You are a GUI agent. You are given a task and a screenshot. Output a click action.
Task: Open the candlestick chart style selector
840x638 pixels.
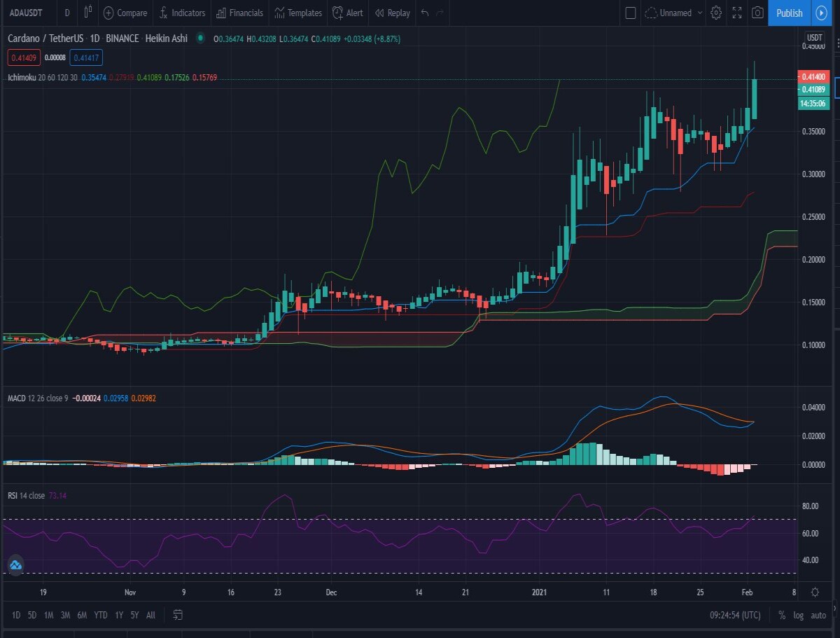pyautogui.click(x=87, y=13)
